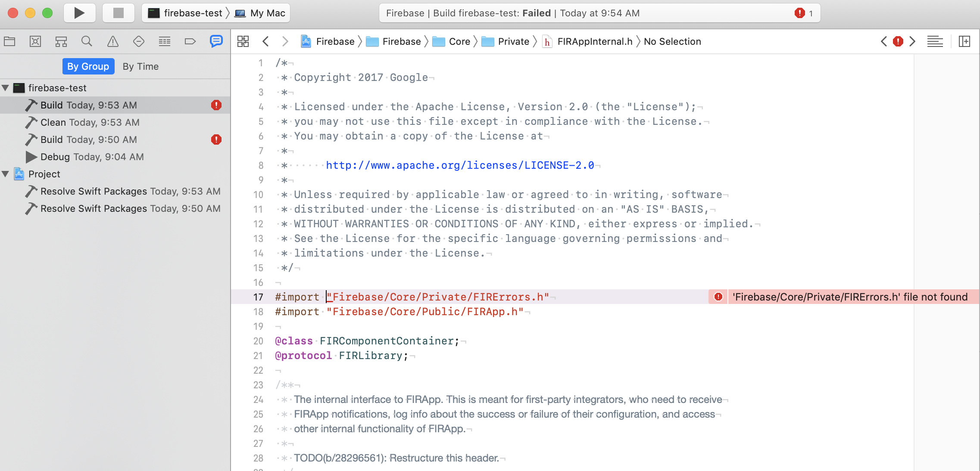The height and width of the screenshot is (471, 980).
Task: Select the Report navigator speech bubble
Action: (216, 41)
